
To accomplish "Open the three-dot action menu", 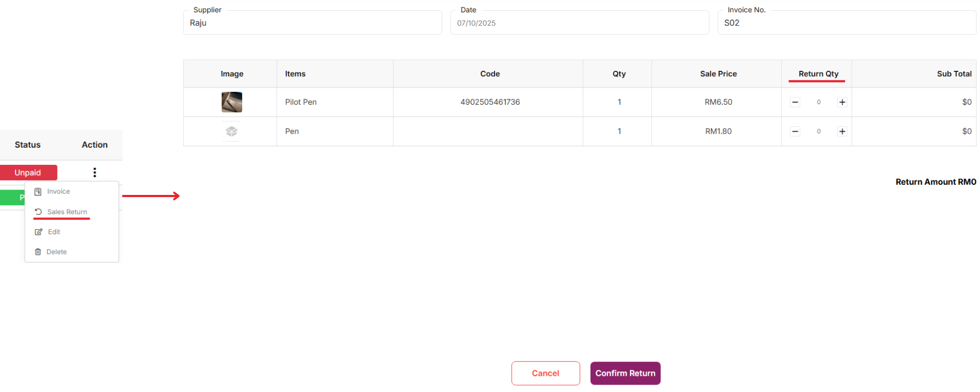I will tap(95, 172).
